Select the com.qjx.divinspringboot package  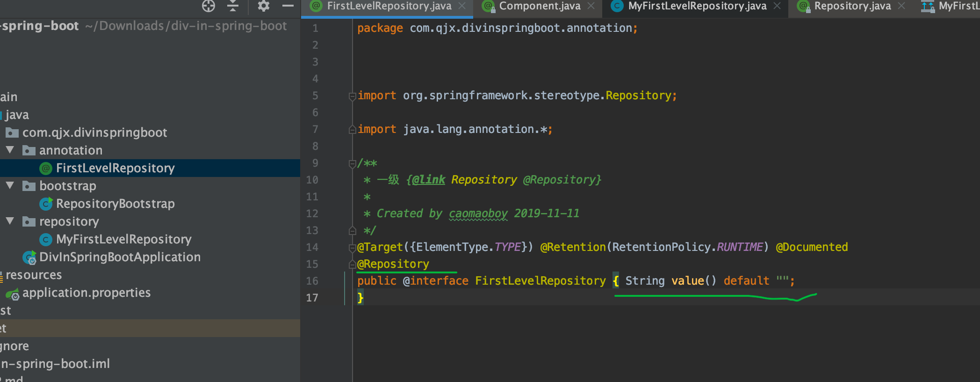pos(94,132)
